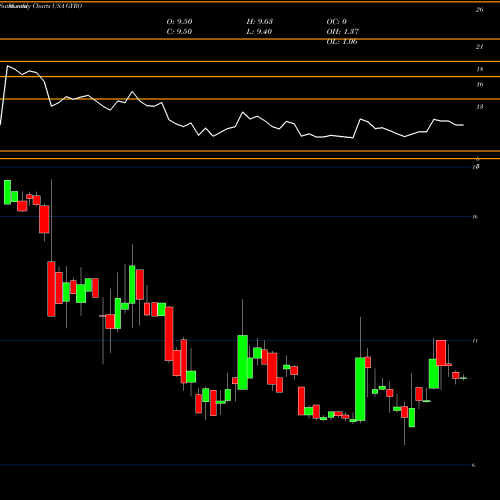Click the last small green doji candle

(463, 378)
